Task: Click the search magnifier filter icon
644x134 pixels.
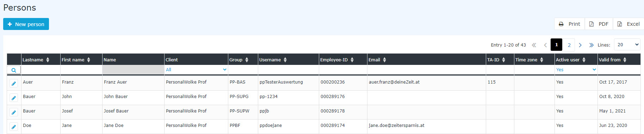Action: [14, 70]
